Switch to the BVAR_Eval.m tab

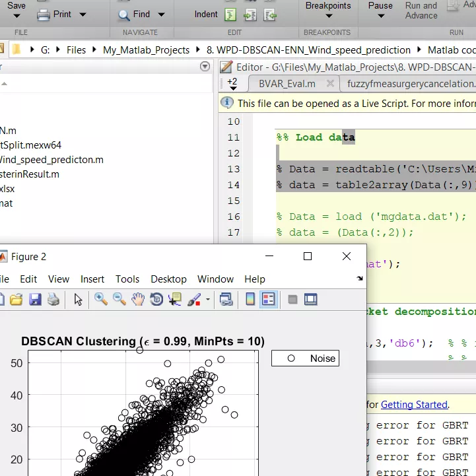[287, 83]
